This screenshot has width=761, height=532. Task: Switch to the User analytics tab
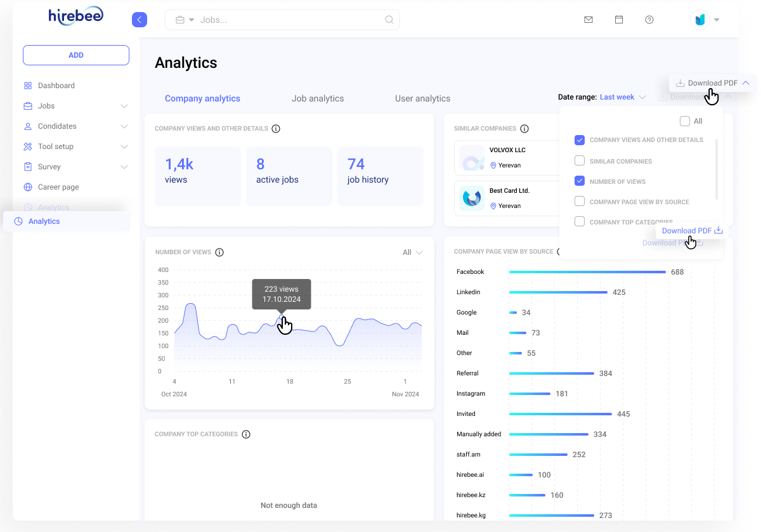pos(422,98)
